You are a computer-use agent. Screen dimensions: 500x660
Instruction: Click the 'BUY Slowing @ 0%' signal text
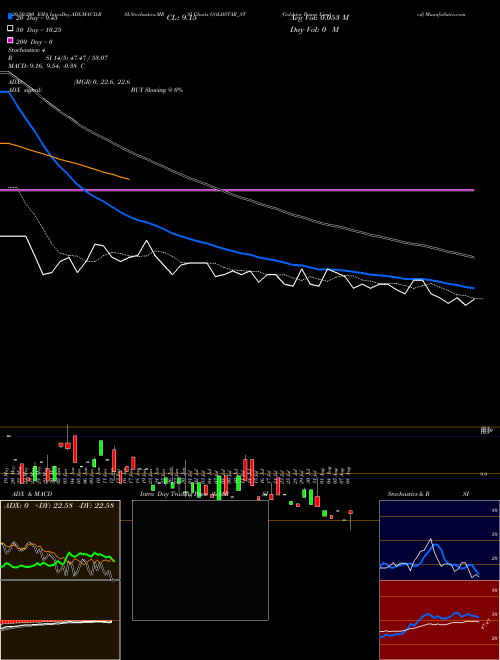click(x=157, y=90)
